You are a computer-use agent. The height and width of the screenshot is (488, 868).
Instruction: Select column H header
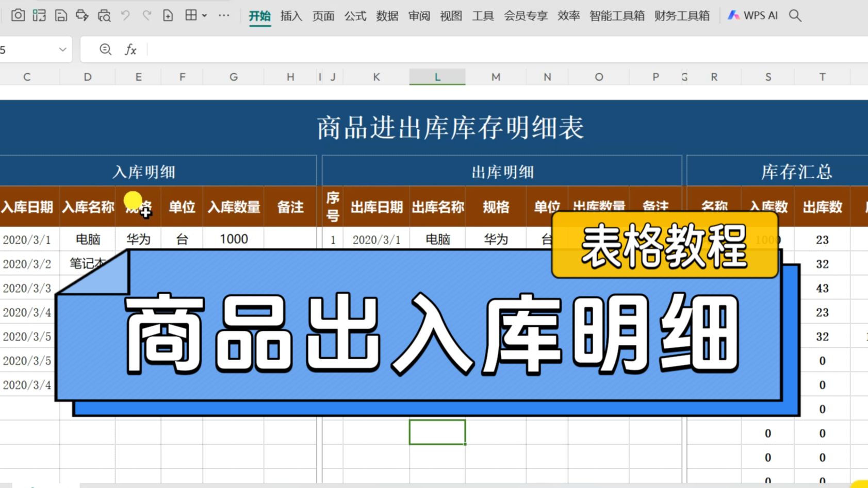(x=290, y=77)
